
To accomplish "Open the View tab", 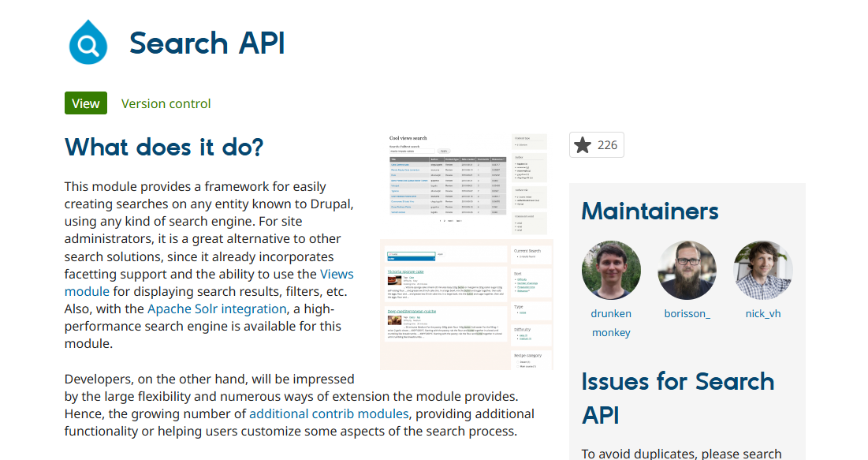I will (x=86, y=103).
